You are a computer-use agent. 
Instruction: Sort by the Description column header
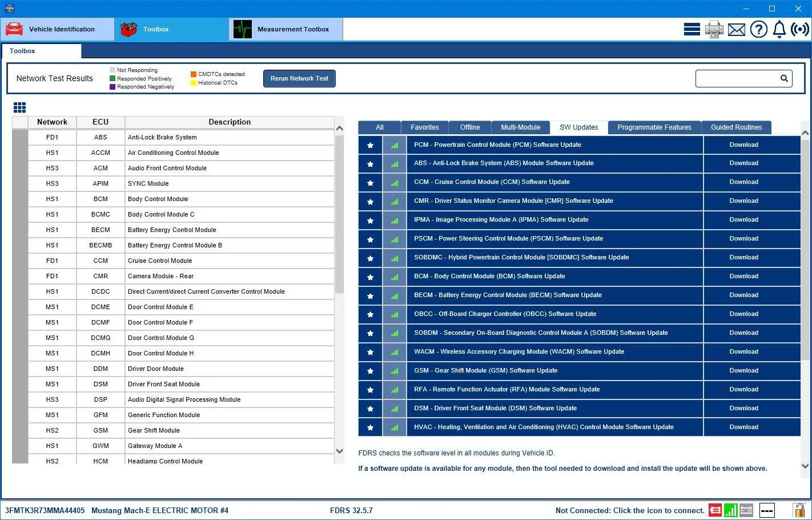[x=230, y=122]
